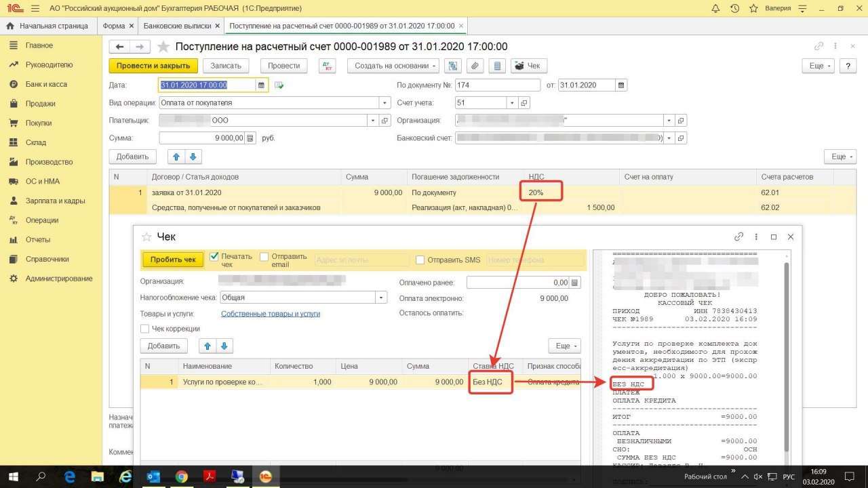
Task: Open calculator for main Сумма field
Action: click(x=250, y=138)
